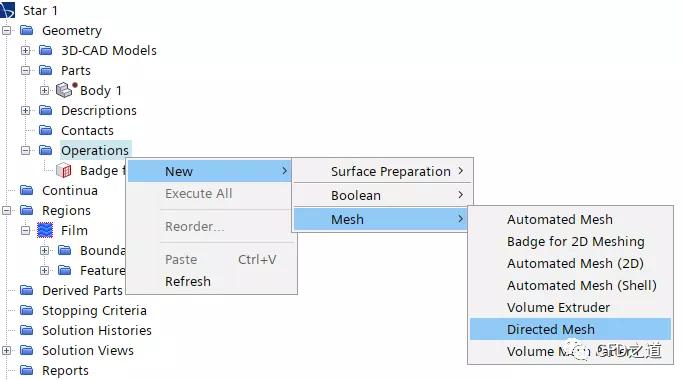Click the Geometry folder icon
The image size is (683, 380).
pos(27,30)
